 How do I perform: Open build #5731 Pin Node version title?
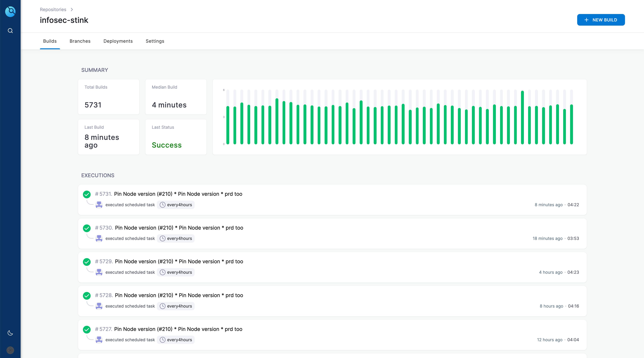coord(178,194)
